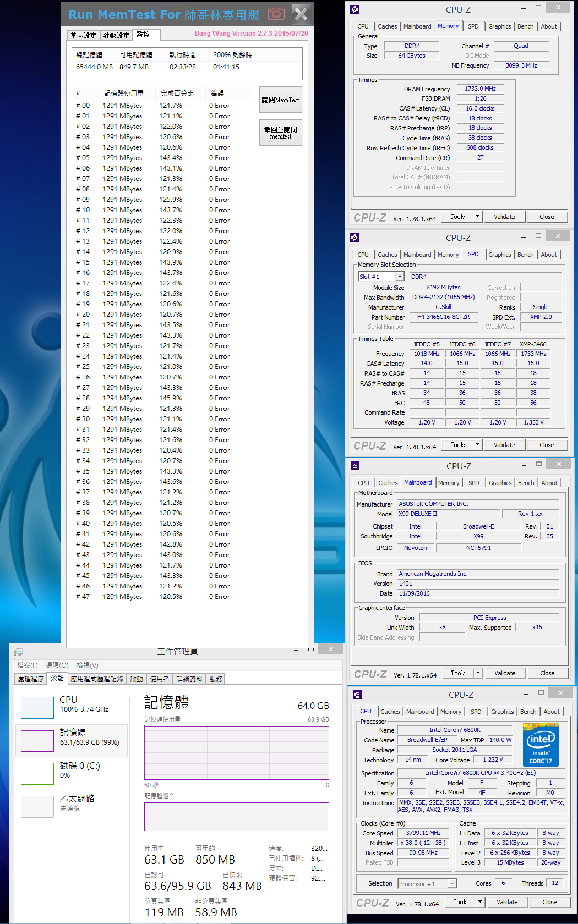578x924 pixels.
Task: Click the camera screenshot icon in MemTest header
Action: click(x=276, y=14)
